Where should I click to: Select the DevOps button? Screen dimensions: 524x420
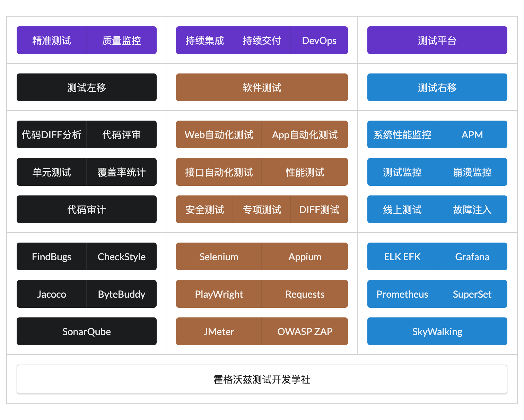(x=319, y=40)
